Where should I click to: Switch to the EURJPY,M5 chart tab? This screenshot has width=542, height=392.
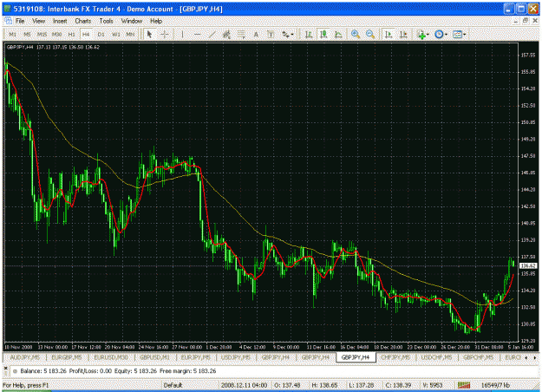click(x=196, y=357)
